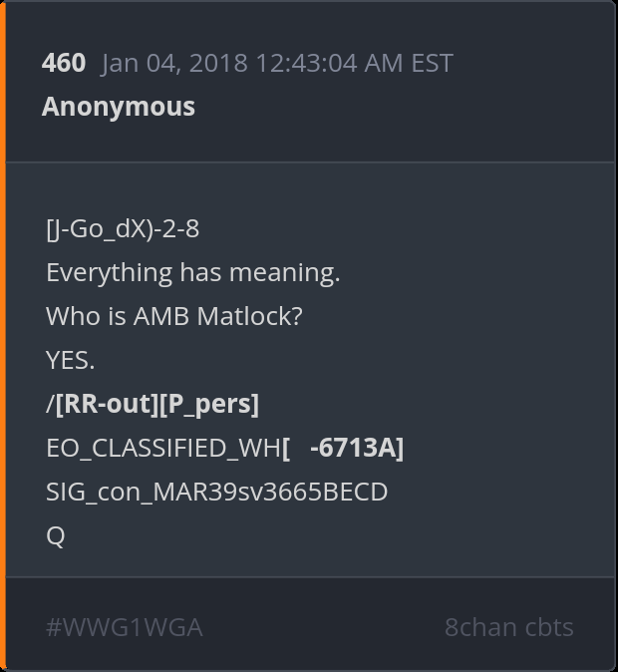The width and height of the screenshot is (618, 672).
Task: Click the bold "-6713A]" text
Action: (x=357, y=448)
